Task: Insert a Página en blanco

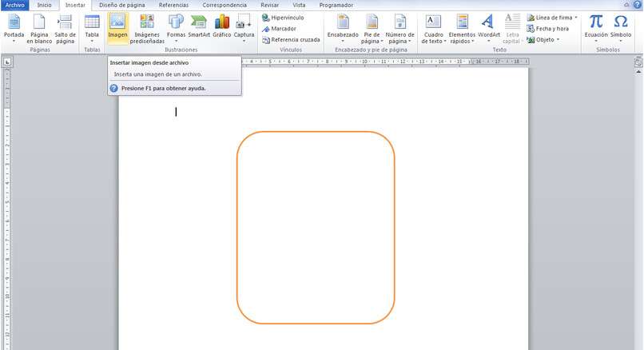Action: (39, 29)
